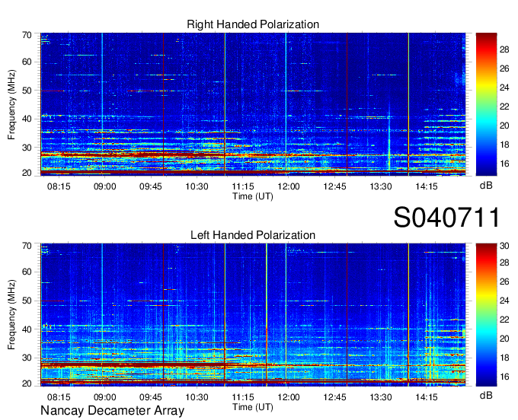Click the 'Time (UT)' label under top plot
Screen dimensions: 518x420
253,196
